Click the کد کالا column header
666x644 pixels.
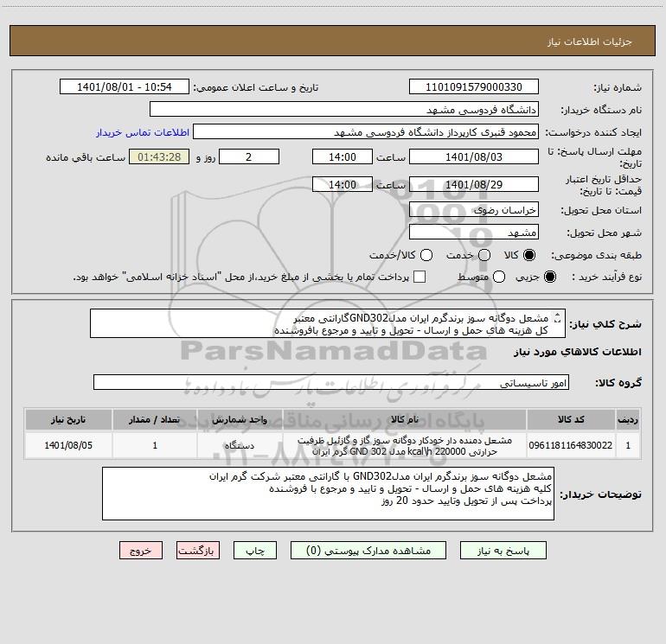571,419
